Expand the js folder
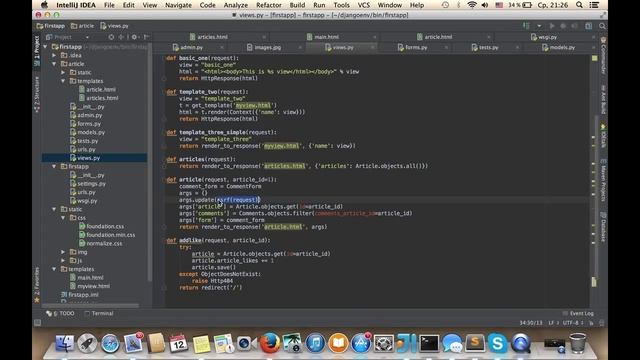 (63, 260)
